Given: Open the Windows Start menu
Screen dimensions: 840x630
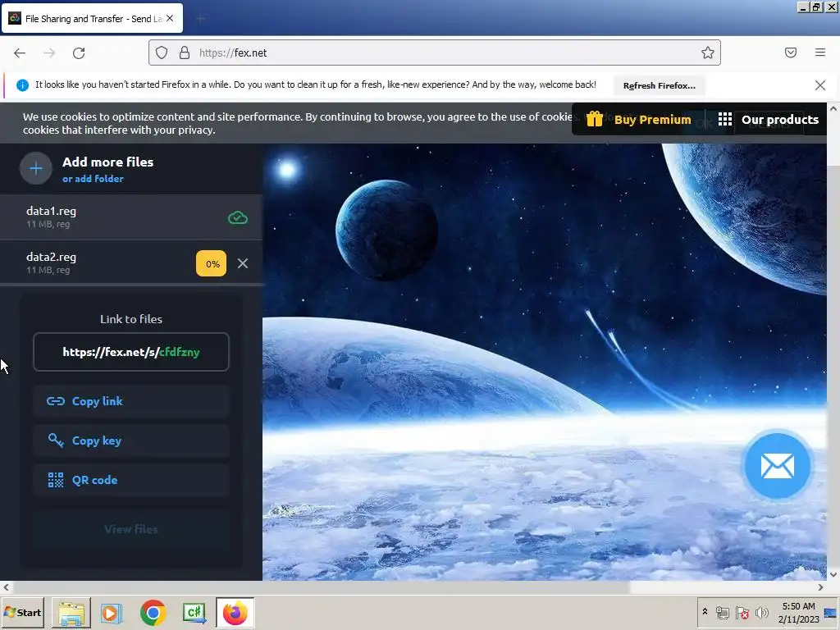Looking at the screenshot, I should (22, 612).
